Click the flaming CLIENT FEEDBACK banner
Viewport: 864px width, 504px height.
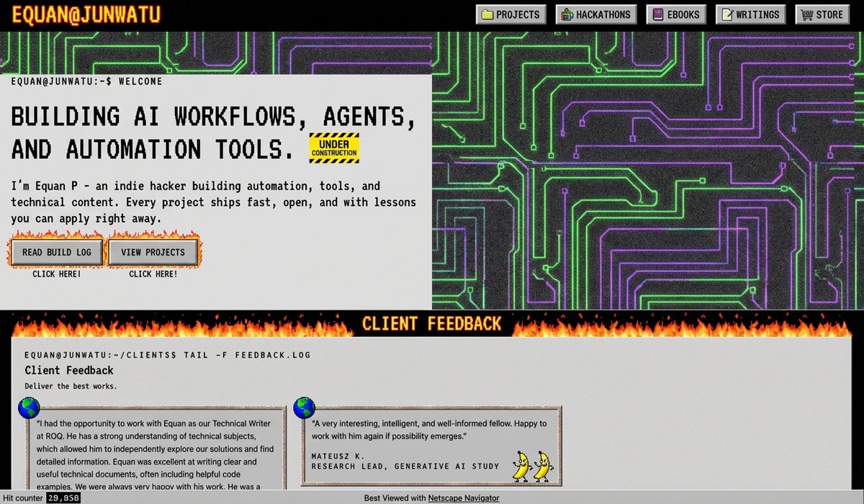[432, 323]
